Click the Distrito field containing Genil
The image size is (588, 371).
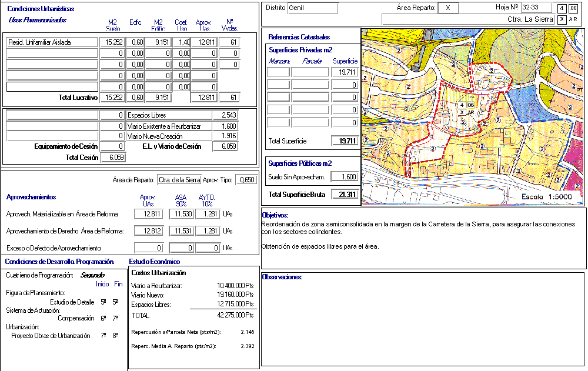tap(313, 8)
